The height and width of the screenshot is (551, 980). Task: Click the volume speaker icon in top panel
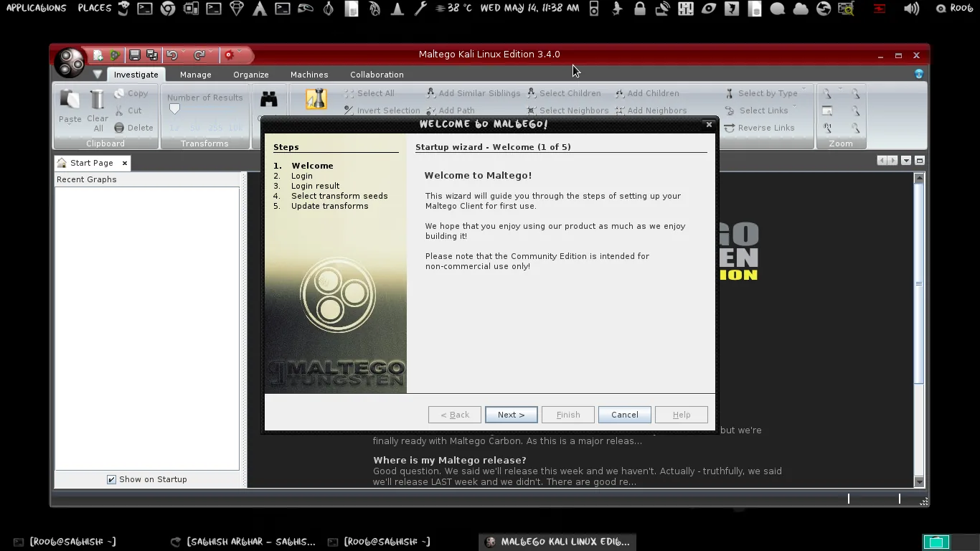tap(912, 9)
